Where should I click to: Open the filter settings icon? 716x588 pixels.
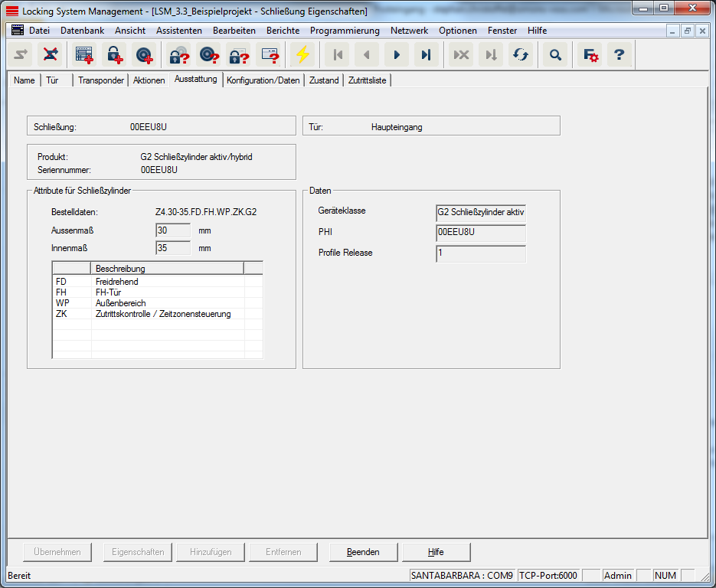click(x=590, y=55)
